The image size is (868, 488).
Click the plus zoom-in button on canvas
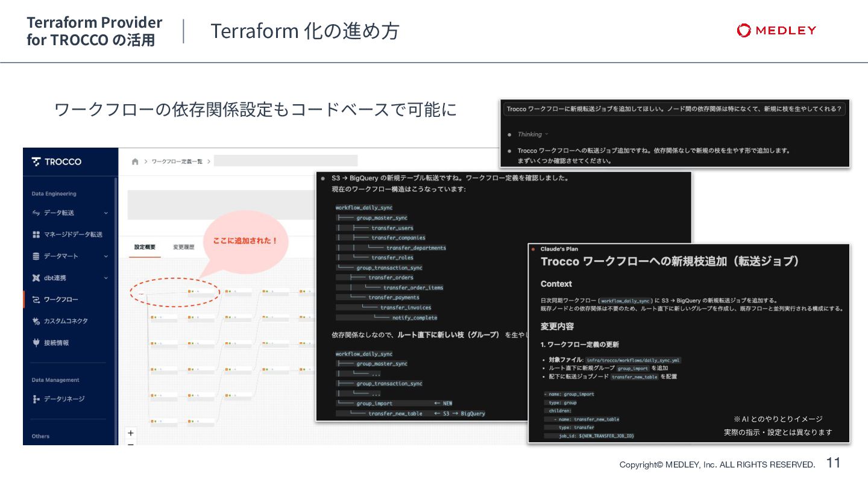131,433
